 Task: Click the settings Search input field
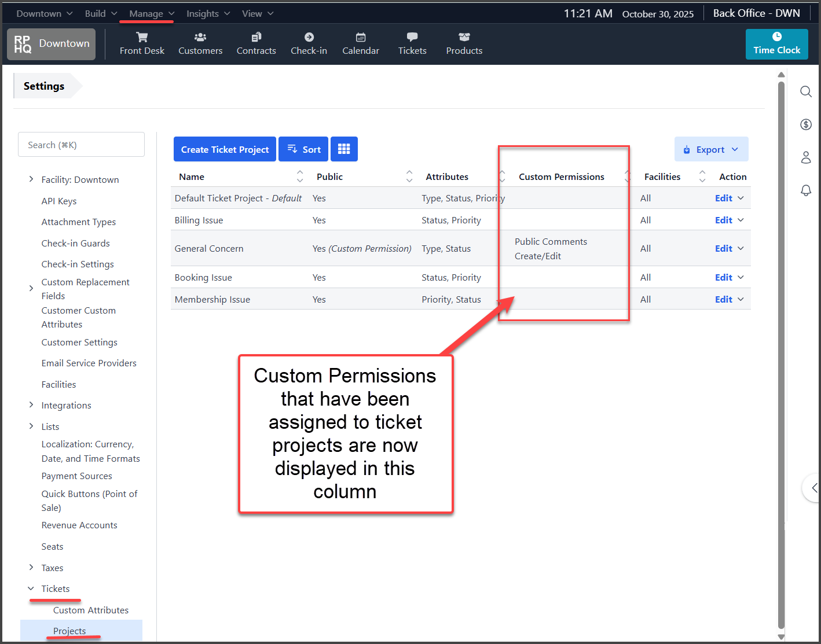(x=82, y=145)
